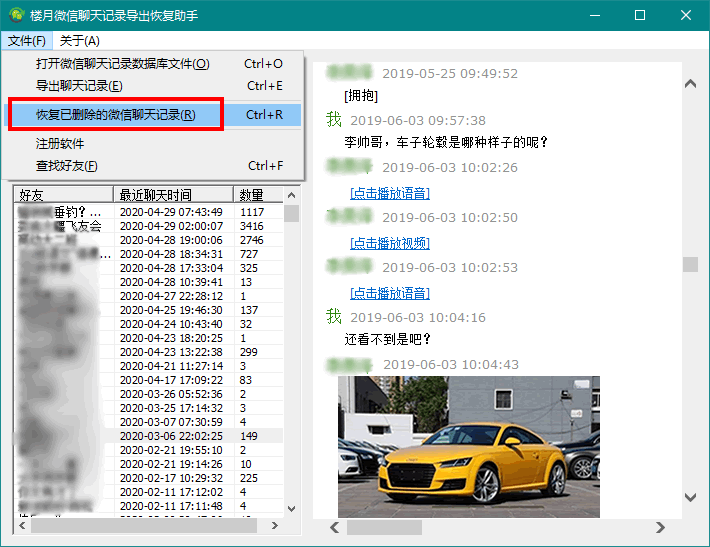Select 查找好友(F) menu entry
710x547 pixels.
(67, 166)
